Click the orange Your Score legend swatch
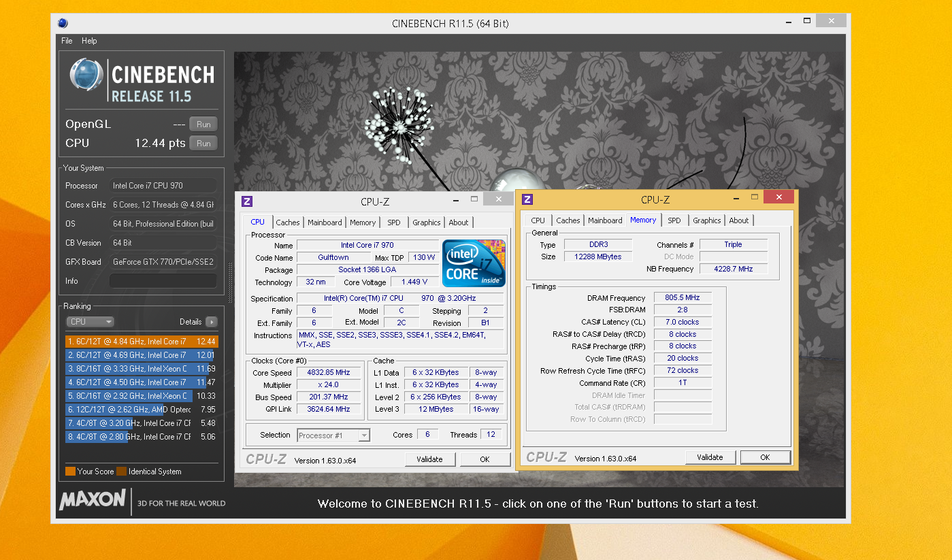The width and height of the screenshot is (952, 560). point(70,471)
